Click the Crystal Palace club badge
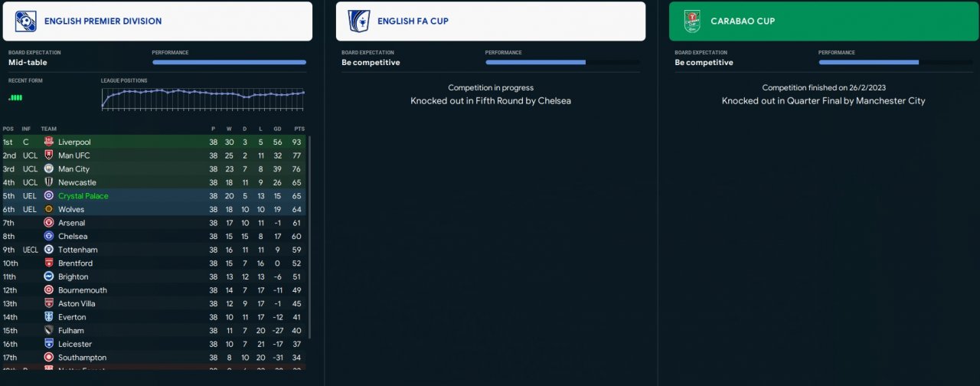 pyautogui.click(x=49, y=196)
